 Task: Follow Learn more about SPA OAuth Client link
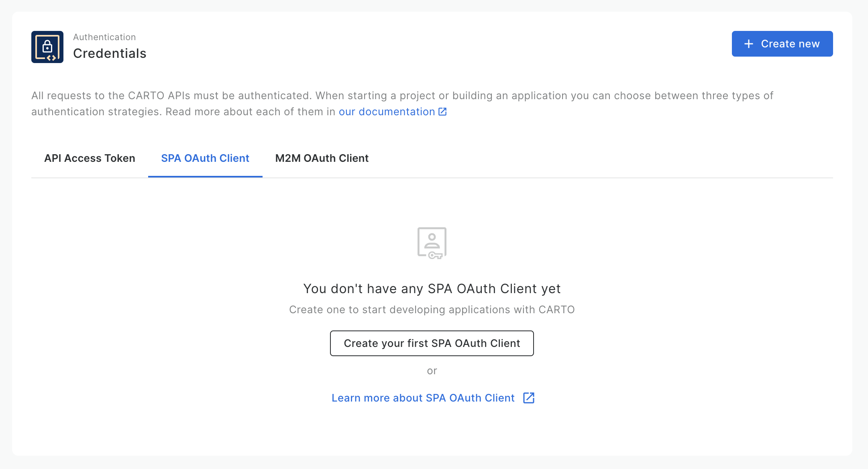pyautogui.click(x=423, y=398)
